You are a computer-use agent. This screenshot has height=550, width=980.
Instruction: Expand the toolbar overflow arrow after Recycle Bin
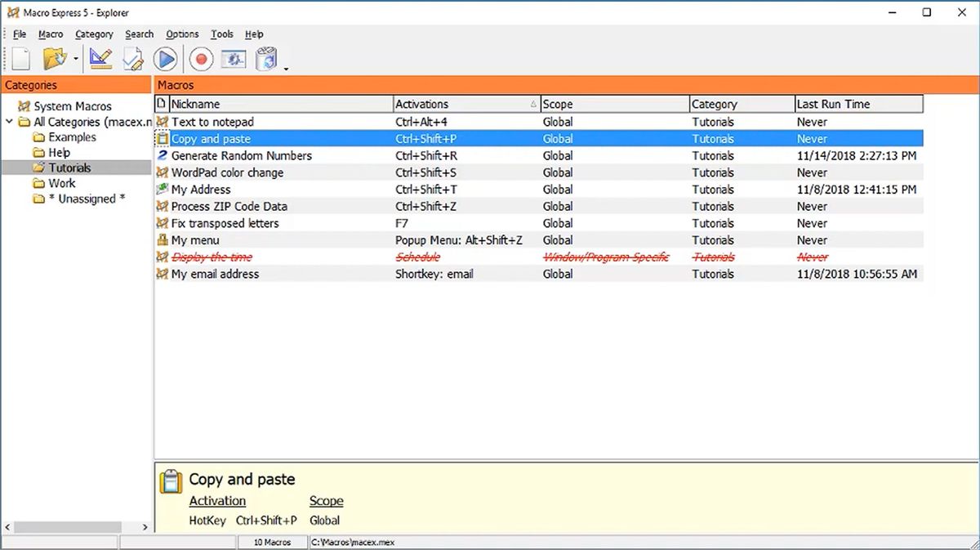click(286, 69)
